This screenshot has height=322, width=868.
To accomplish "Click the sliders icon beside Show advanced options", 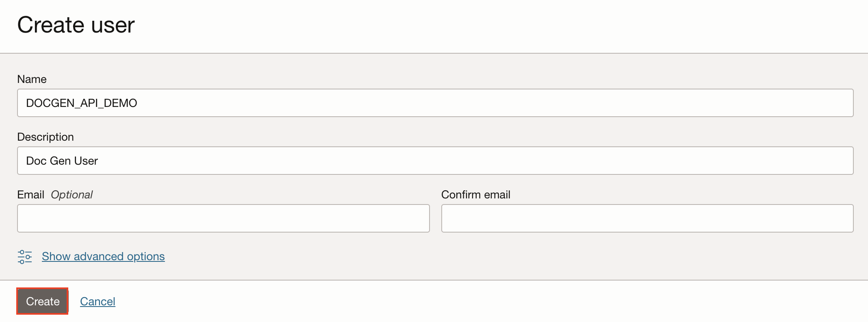I will [x=24, y=257].
